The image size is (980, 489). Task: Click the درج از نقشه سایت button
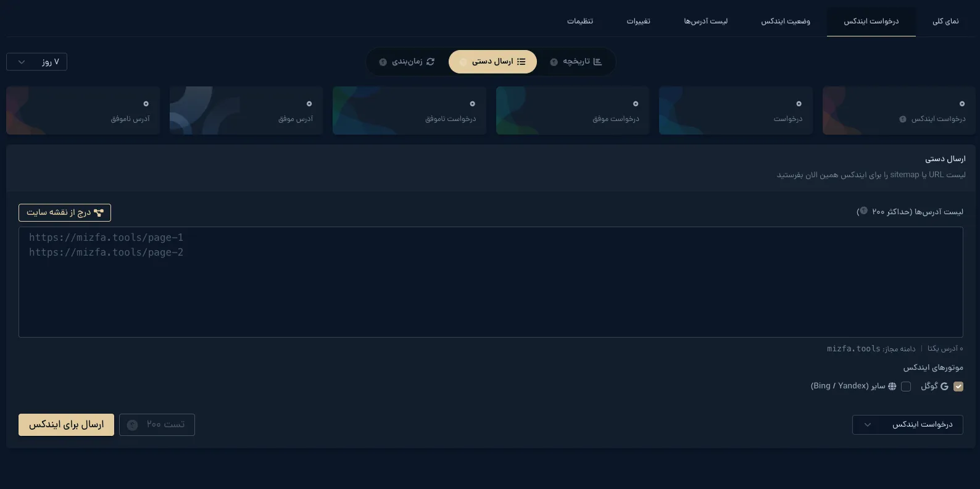pos(65,212)
